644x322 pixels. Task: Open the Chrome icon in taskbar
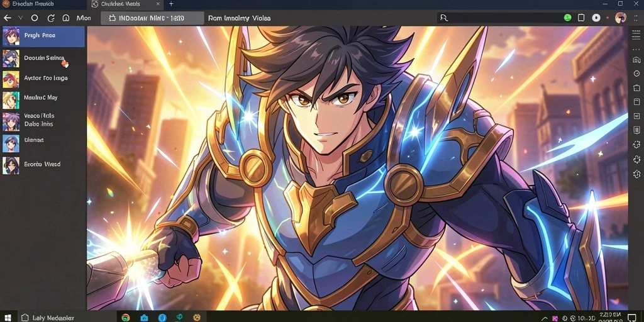pos(126,318)
